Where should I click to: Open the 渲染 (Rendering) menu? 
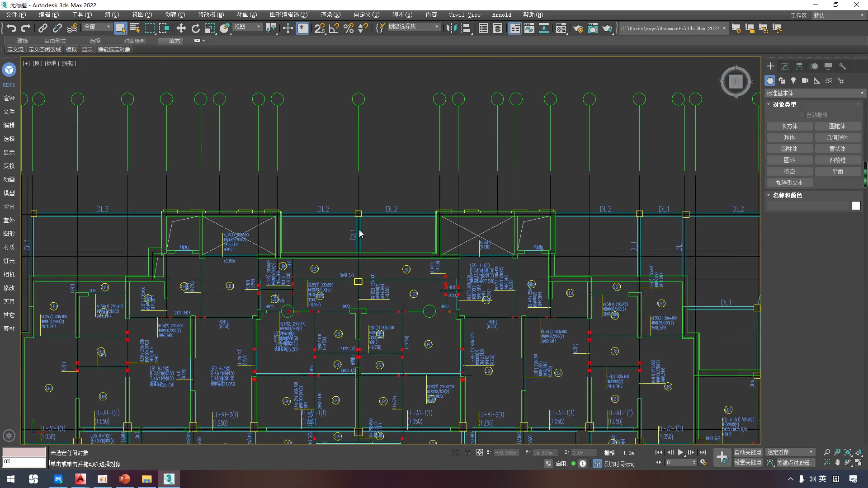(x=330, y=14)
